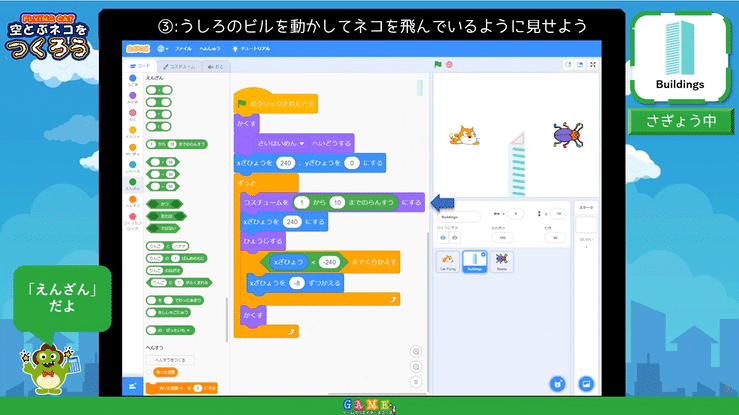Viewport: 739px width, 415px height.
Task: Pick the または (or) operator block
Action: pyautogui.click(x=166, y=216)
